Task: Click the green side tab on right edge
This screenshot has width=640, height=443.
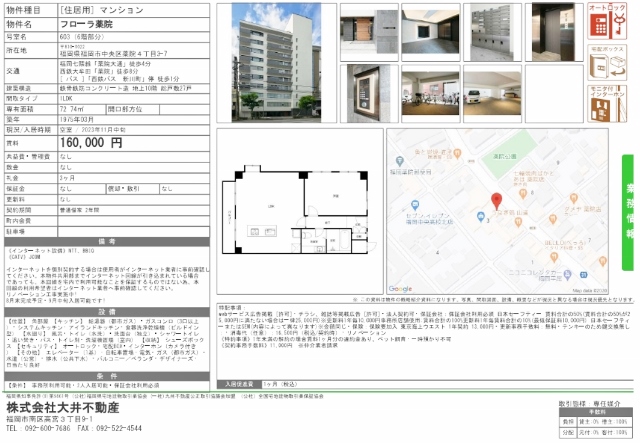Action: click(628, 212)
